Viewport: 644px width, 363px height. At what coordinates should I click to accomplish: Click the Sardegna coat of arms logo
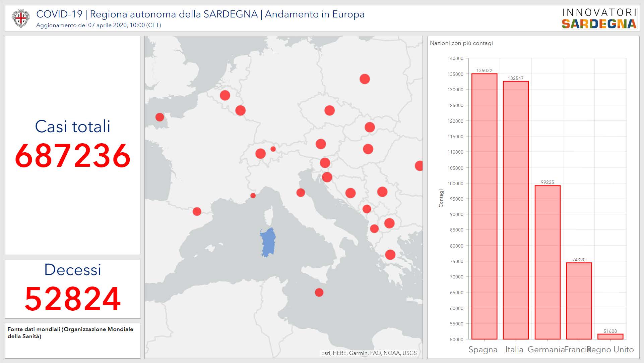20,18
